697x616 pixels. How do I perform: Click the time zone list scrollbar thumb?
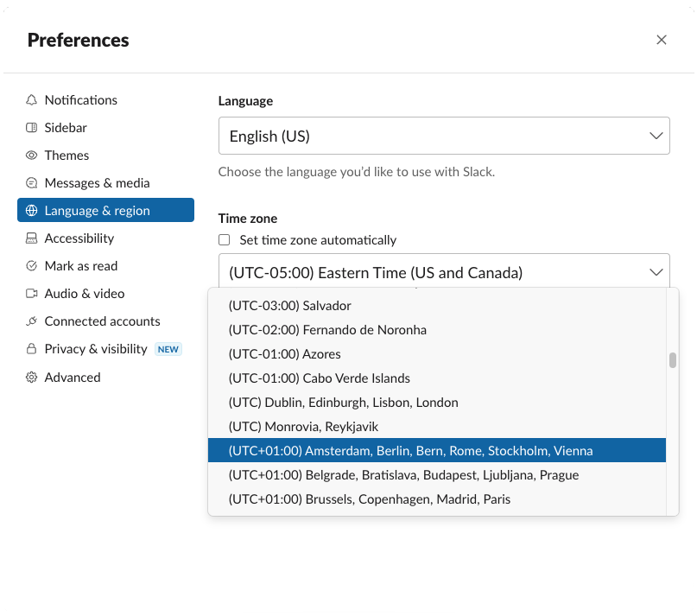[x=673, y=360]
